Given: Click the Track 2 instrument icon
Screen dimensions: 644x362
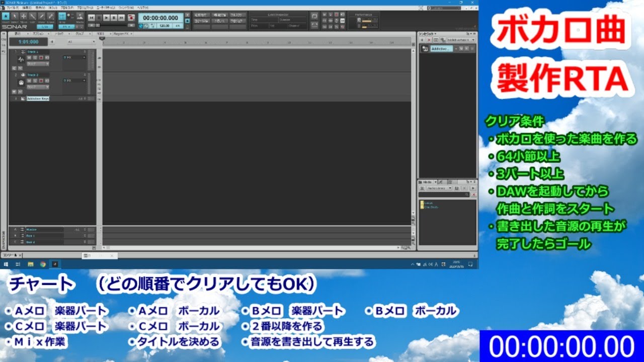Looking at the screenshot, I should (x=21, y=82).
